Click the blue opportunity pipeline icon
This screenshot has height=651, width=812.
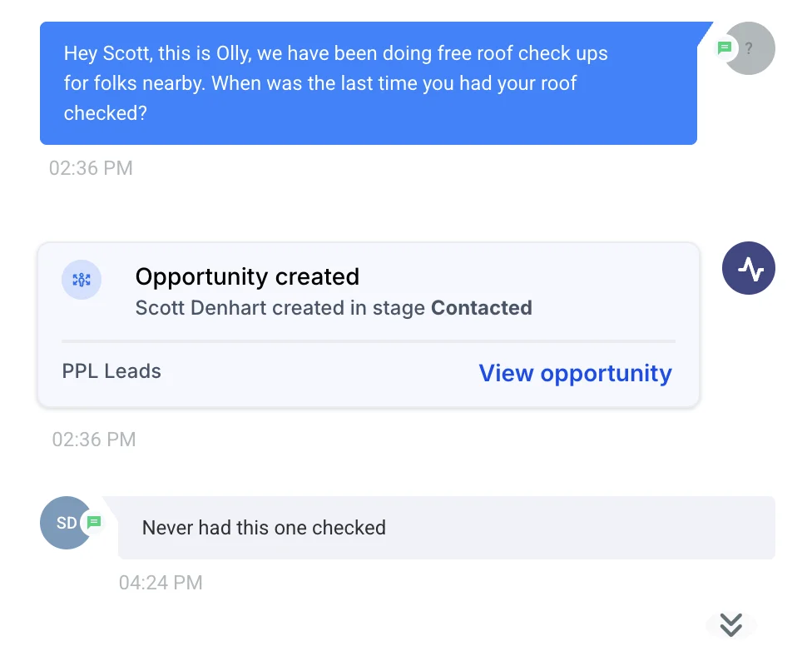82,280
